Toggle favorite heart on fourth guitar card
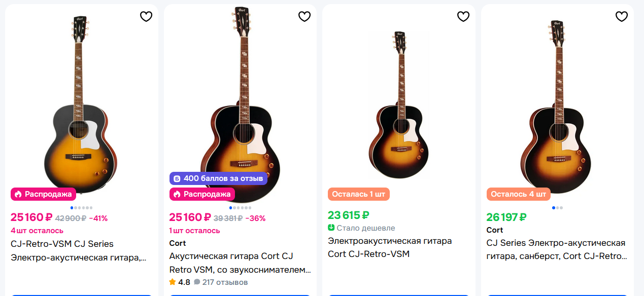Screen dimensions: 644x296 tap(622, 17)
